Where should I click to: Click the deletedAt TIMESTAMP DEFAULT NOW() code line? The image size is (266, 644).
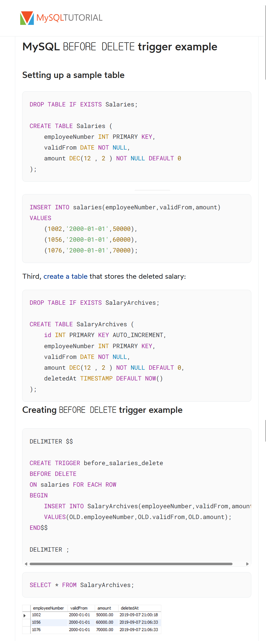tap(103, 378)
